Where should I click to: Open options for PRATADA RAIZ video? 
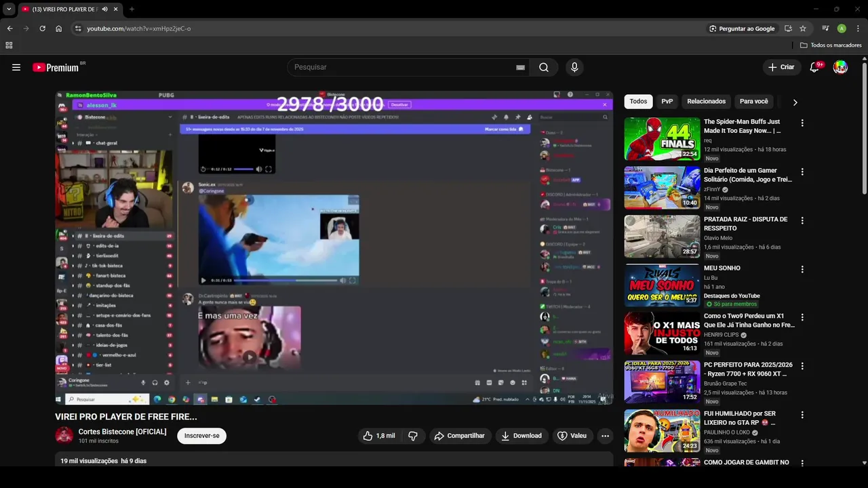[802, 220]
